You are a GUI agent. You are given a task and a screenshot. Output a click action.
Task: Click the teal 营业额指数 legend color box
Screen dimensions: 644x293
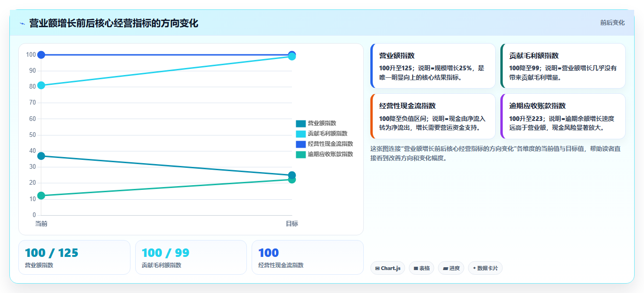point(300,123)
